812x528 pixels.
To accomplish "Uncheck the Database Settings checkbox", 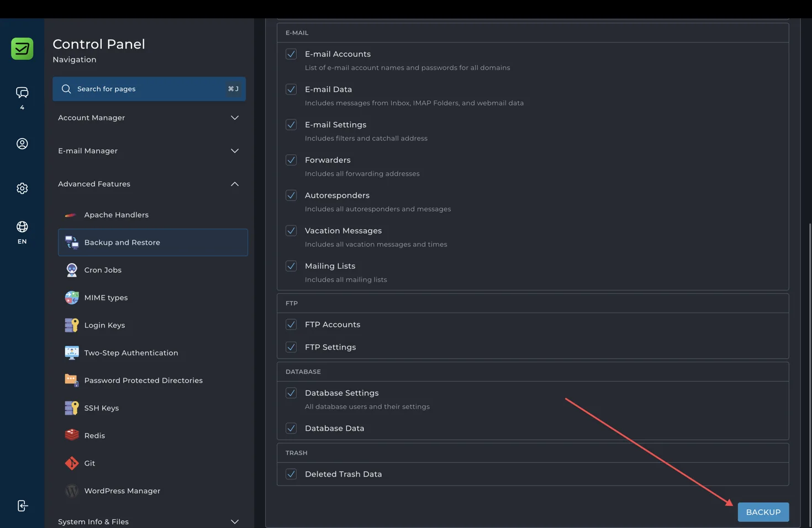I will [291, 393].
